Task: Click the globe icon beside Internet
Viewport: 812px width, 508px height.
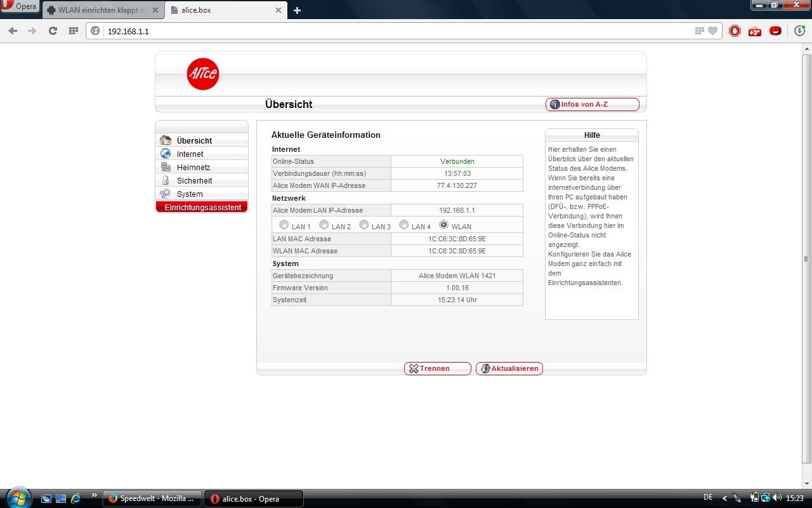Action: point(166,154)
